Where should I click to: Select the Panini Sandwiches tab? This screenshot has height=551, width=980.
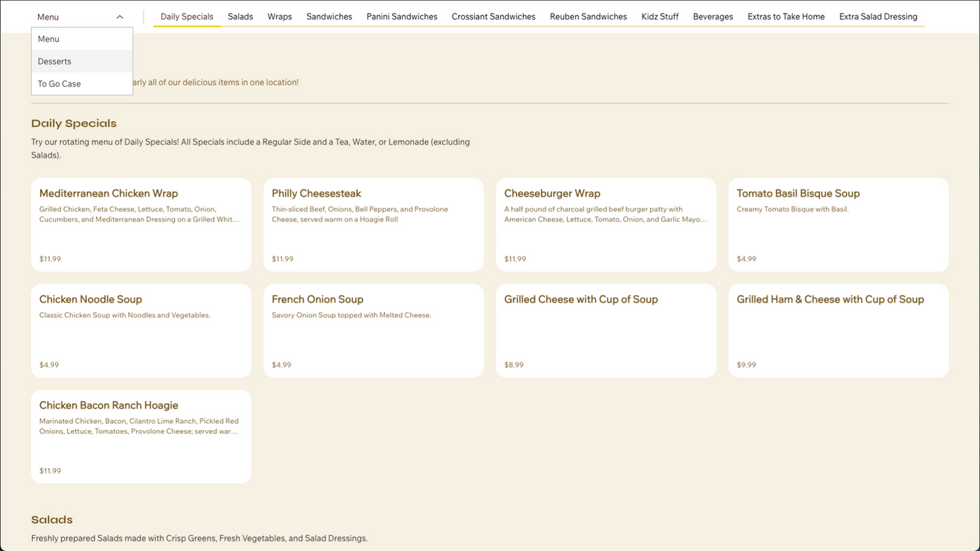(x=402, y=16)
